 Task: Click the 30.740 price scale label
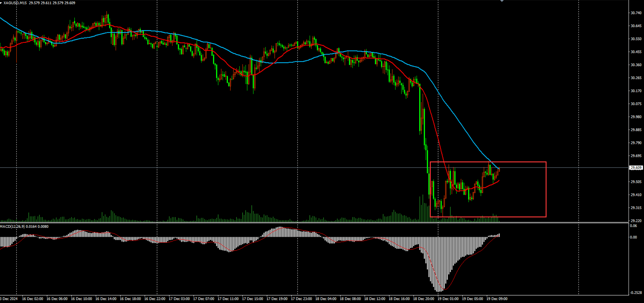coord(636,13)
